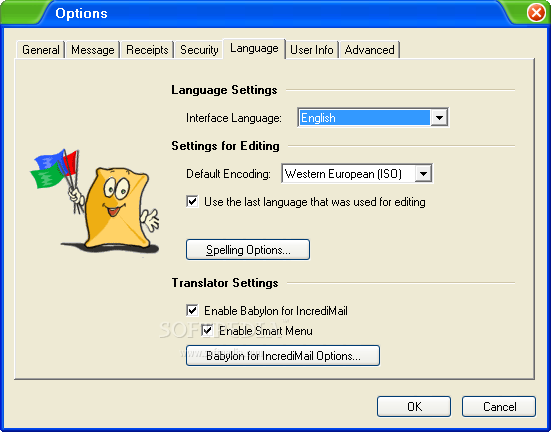Image resolution: width=551 pixels, height=432 pixels.
Task: Click the Interface Language label
Action: [234, 118]
